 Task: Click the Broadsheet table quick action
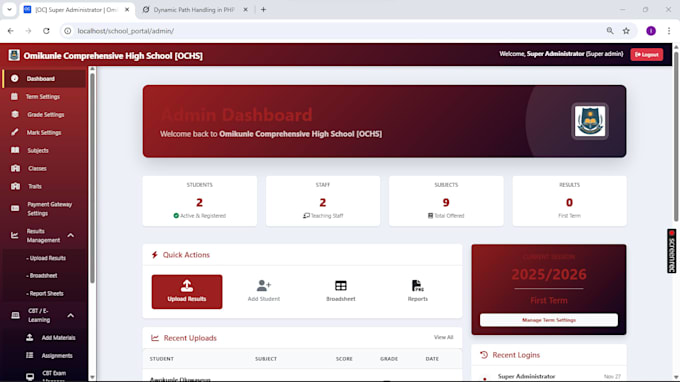coord(341,291)
